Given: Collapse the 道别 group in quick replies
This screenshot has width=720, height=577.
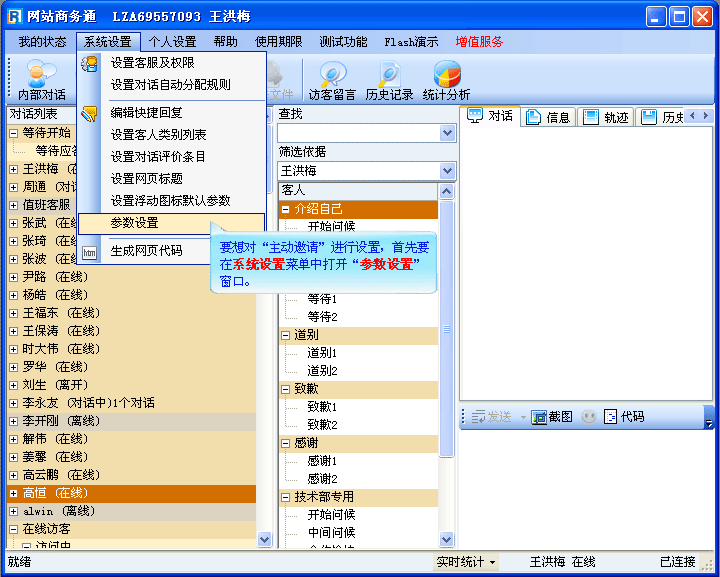Looking at the screenshot, I should coord(285,335).
